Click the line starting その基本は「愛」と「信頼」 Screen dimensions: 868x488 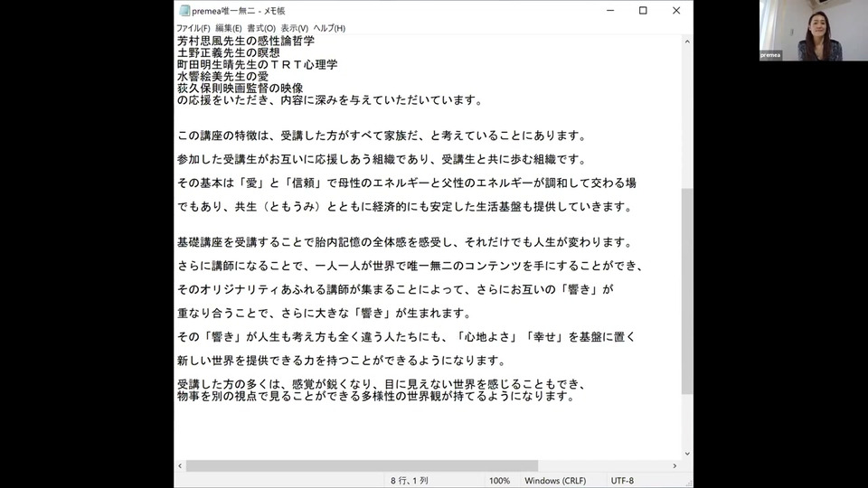(x=406, y=183)
